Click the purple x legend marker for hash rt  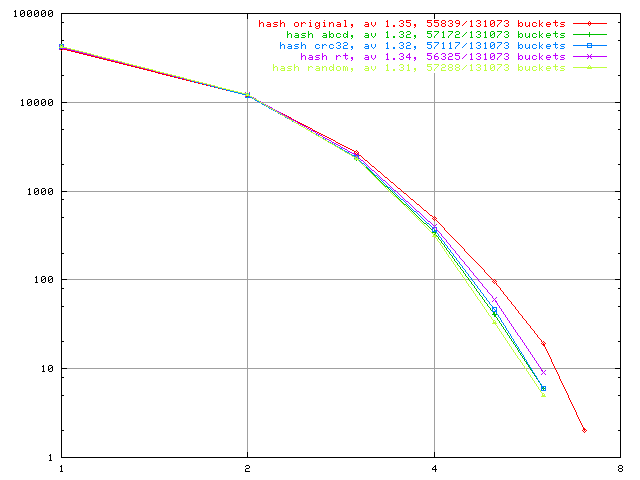(x=590, y=57)
